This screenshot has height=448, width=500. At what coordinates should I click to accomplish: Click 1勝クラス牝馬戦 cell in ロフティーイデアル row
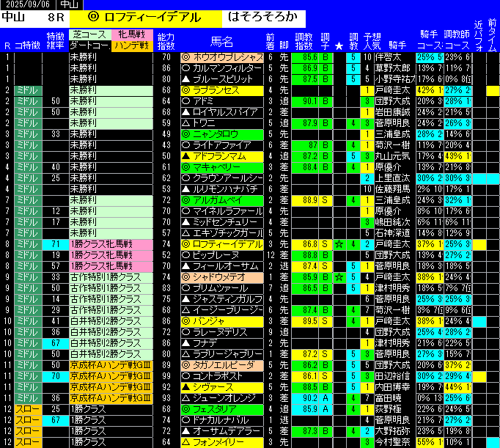(111, 244)
